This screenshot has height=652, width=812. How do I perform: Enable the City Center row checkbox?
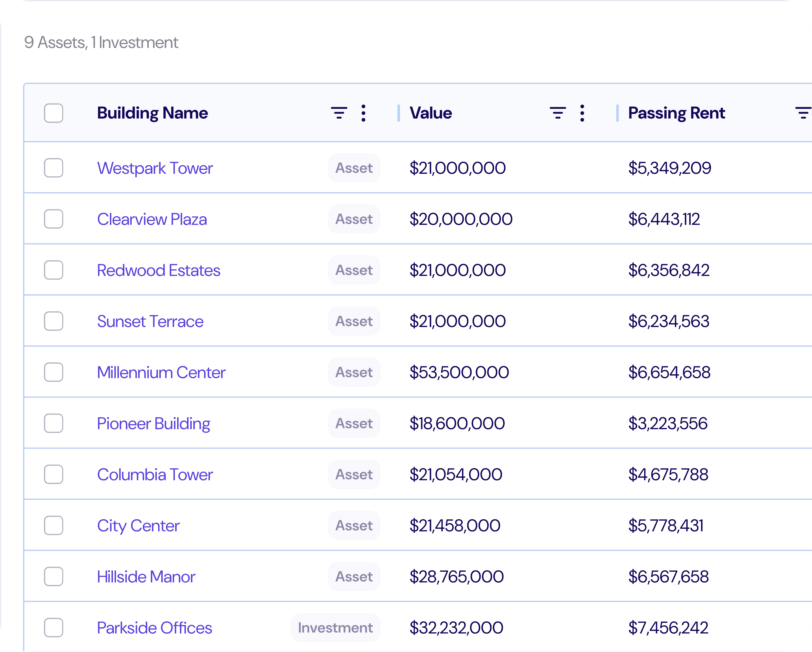53,525
